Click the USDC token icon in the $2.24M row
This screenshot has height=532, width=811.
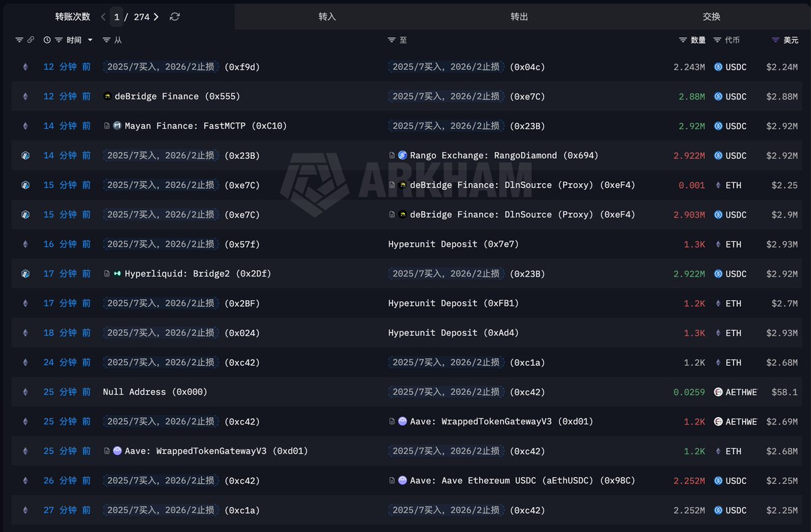[718, 67]
